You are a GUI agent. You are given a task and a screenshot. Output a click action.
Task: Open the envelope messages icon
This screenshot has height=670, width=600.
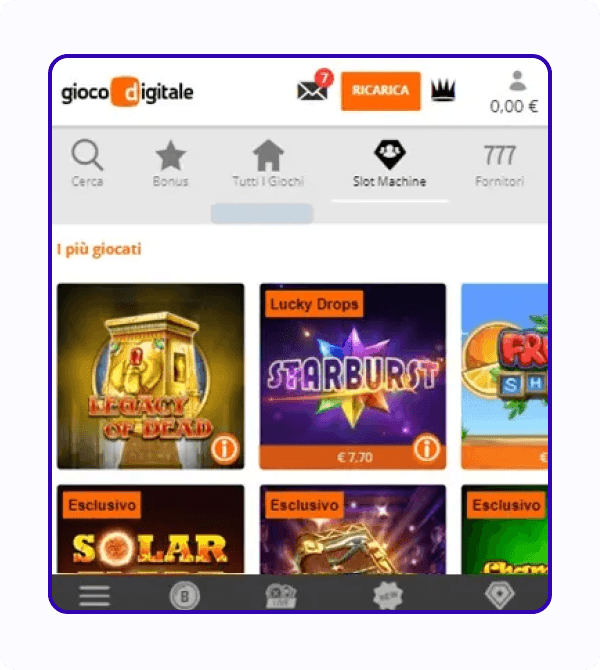coord(312,91)
